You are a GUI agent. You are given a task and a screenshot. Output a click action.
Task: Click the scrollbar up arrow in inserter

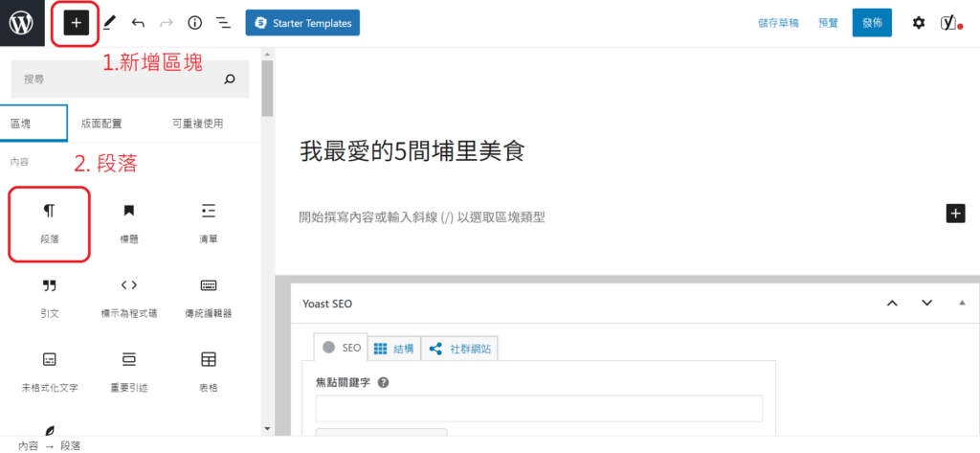coord(268,53)
